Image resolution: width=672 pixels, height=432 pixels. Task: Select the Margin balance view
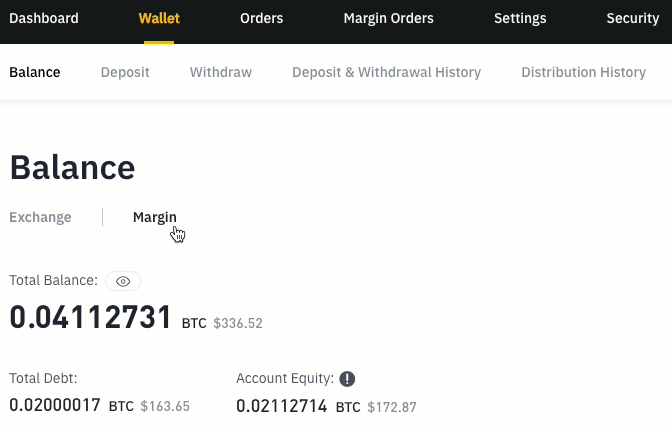tap(155, 217)
